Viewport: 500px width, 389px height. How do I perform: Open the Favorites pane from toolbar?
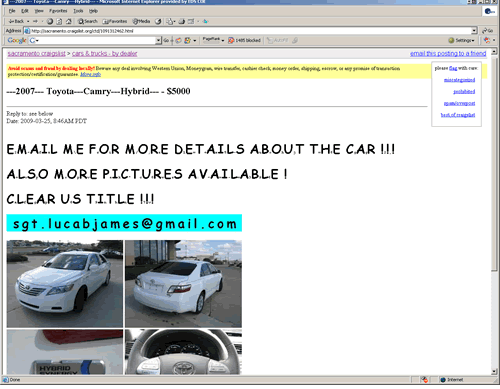click(115, 21)
